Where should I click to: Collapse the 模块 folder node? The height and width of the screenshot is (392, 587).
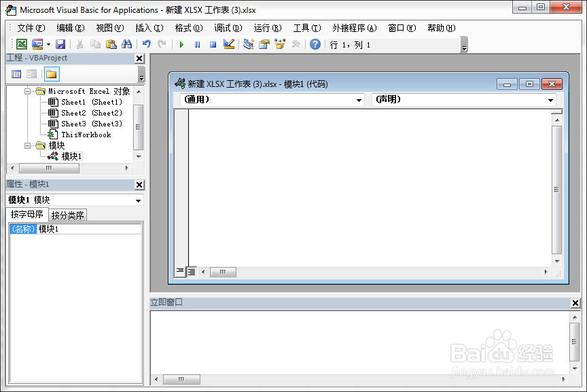[x=27, y=145]
